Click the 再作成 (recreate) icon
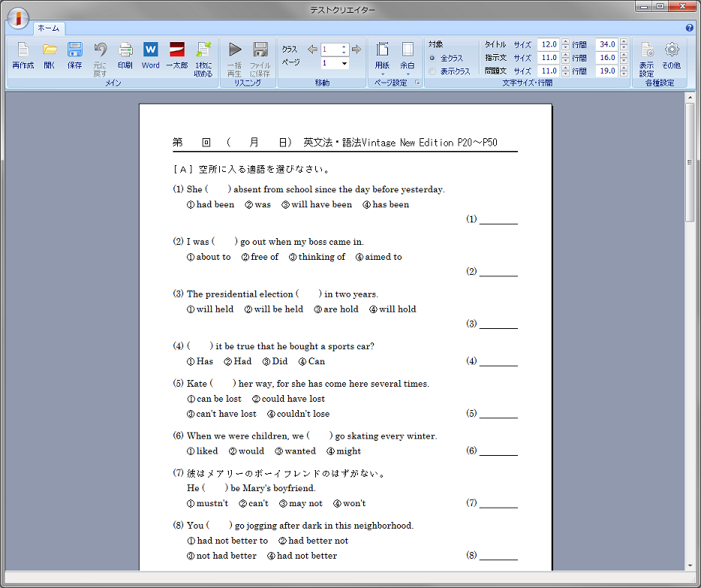Viewport: 701px width, 588px height. [x=23, y=55]
